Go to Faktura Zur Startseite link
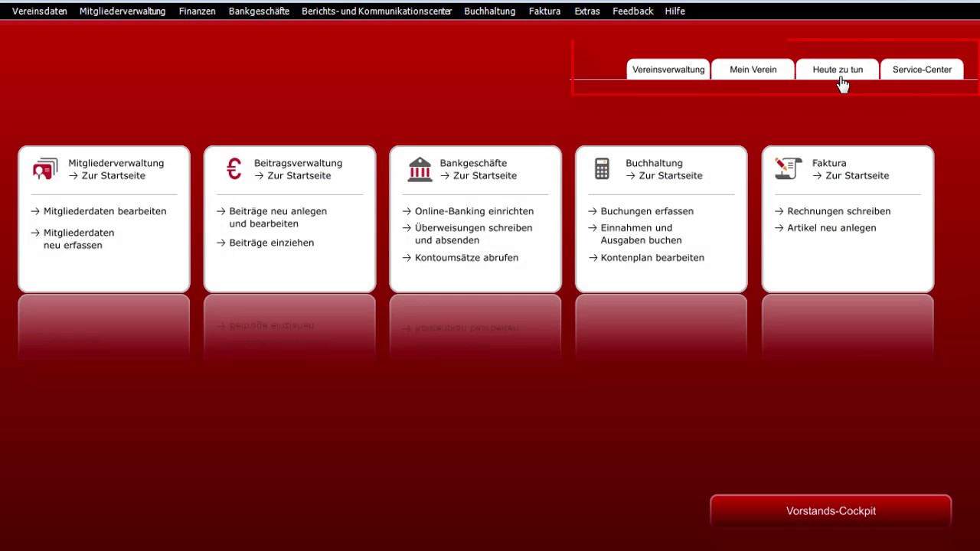The image size is (980, 551). pos(851,176)
